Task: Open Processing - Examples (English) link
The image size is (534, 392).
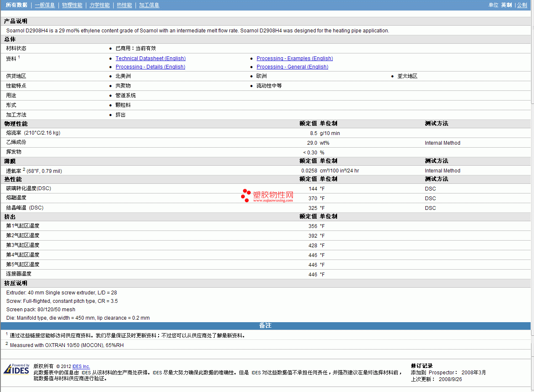Action: (295, 58)
